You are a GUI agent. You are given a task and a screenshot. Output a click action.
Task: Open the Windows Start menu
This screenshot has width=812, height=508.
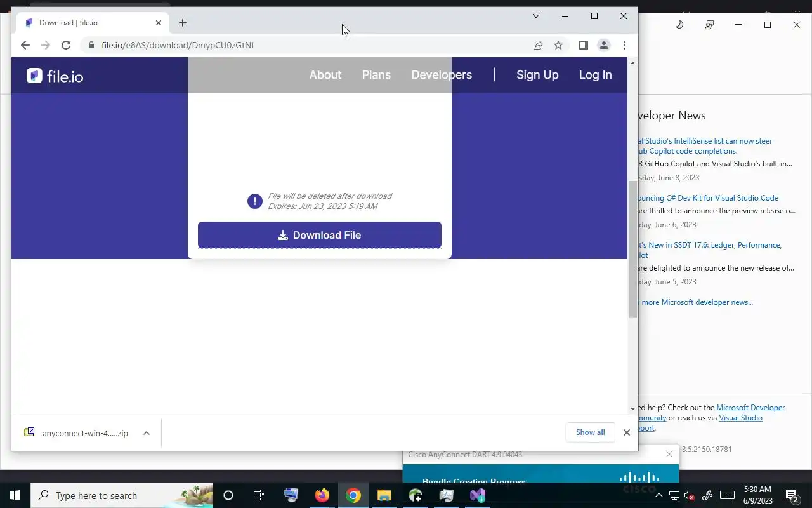(15, 495)
